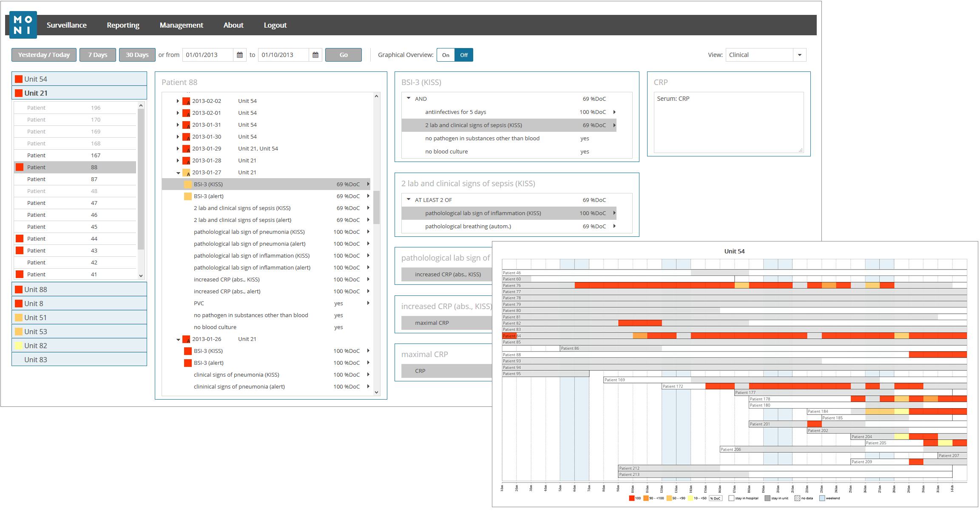Click the MONI logo icon
980x511 pixels.
click(x=23, y=25)
